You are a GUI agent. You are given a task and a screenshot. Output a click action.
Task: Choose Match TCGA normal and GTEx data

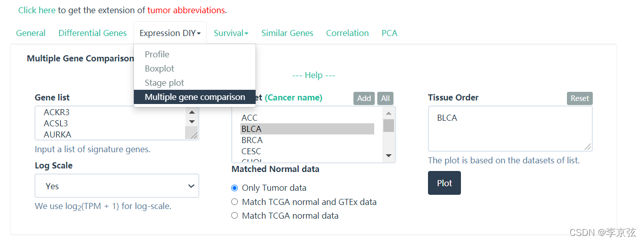pos(234,202)
